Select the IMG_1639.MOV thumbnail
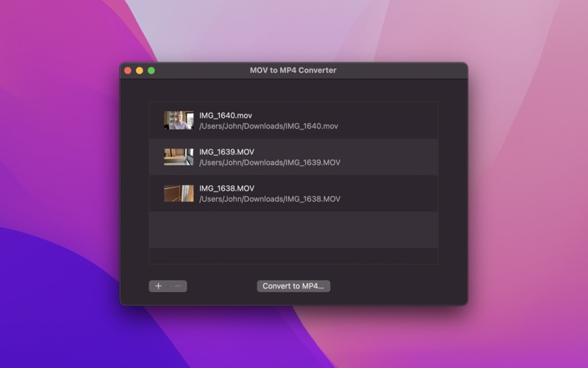The width and height of the screenshot is (588, 368). pyautogui.click(x=179, y=157)
